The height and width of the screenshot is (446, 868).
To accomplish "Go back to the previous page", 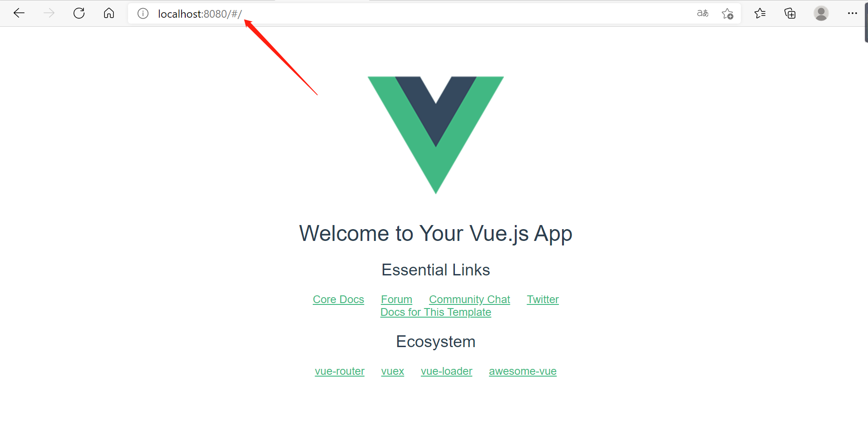I will pos(19,13).
